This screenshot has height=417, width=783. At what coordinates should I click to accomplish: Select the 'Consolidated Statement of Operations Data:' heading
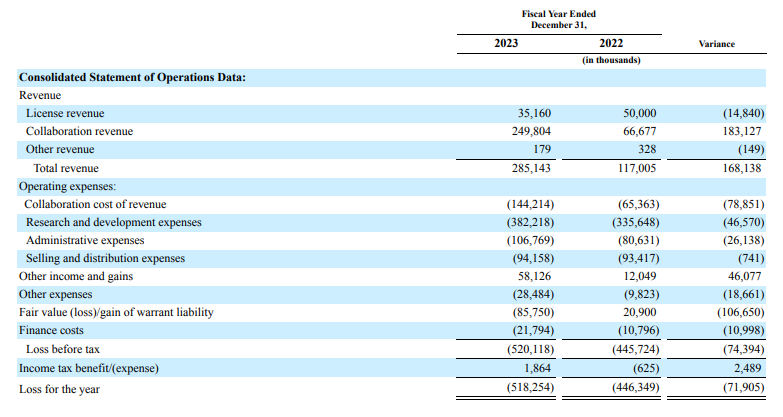click(132, 77)
